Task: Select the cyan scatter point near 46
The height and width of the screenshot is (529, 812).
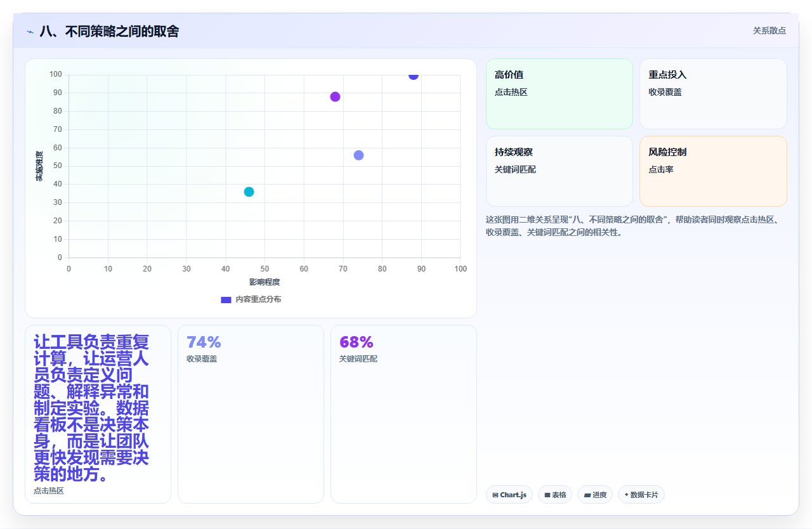Action: click(249, 192)
